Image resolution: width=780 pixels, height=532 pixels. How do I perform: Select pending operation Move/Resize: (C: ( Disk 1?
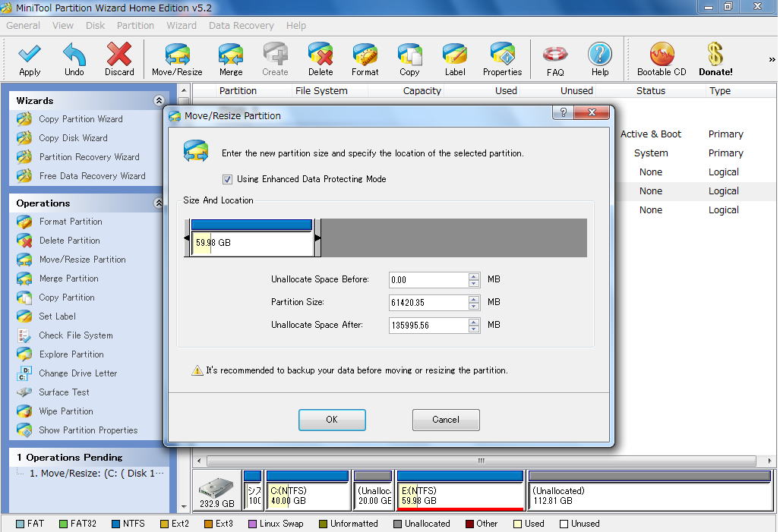96,474
